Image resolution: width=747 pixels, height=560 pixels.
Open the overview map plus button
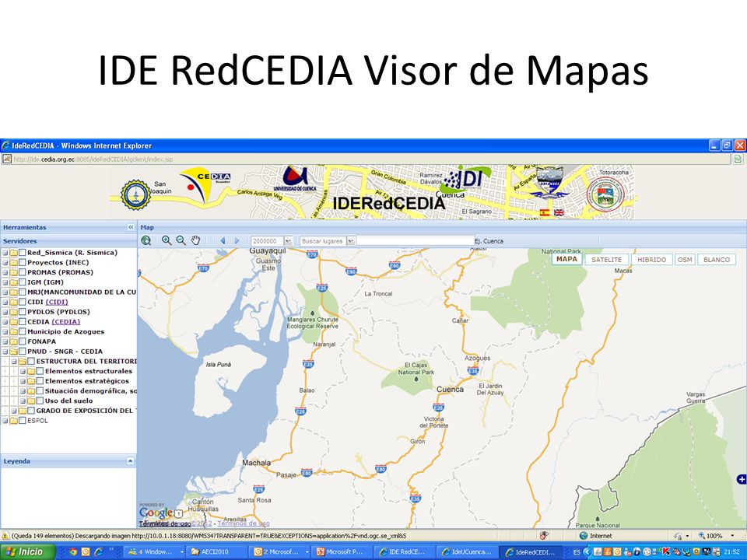point(742,479)
